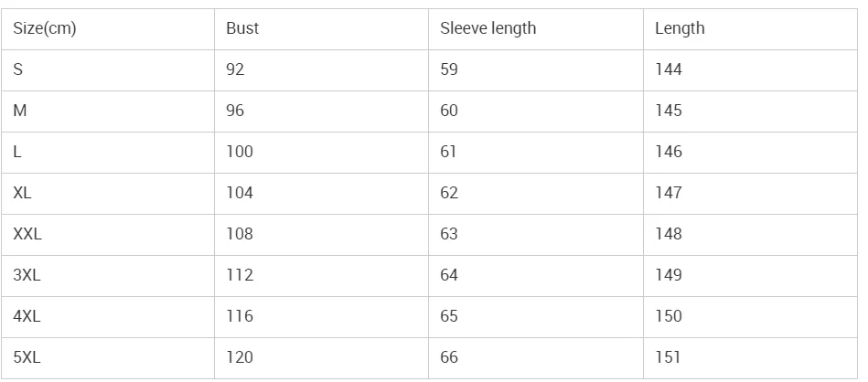Select length value 146 in L row
This screenshot has height=382, width=868.
[669, 152]
